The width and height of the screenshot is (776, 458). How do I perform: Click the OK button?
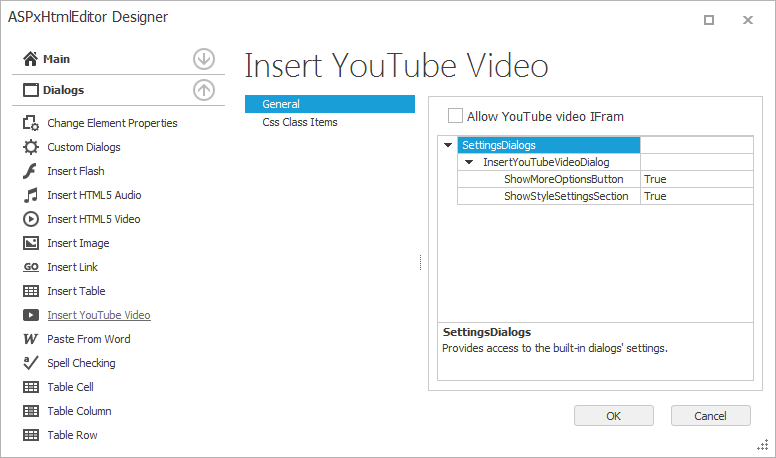[x=614, y=416]
